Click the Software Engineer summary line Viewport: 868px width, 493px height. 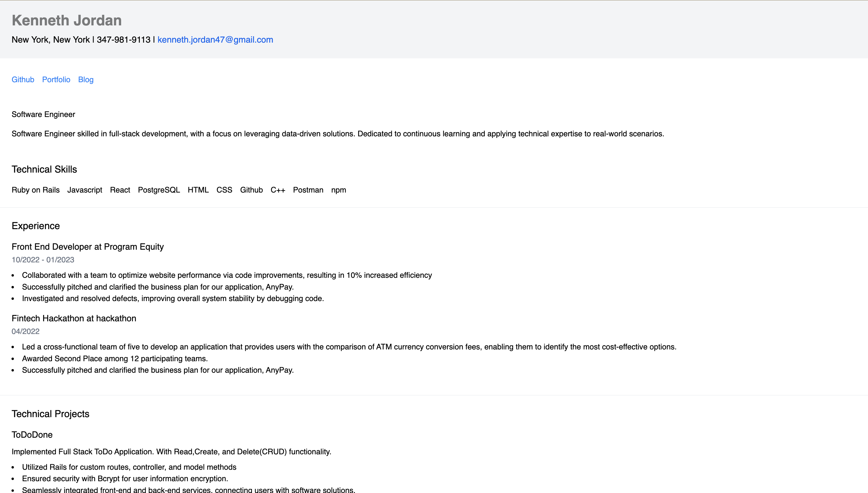(43, 114)
